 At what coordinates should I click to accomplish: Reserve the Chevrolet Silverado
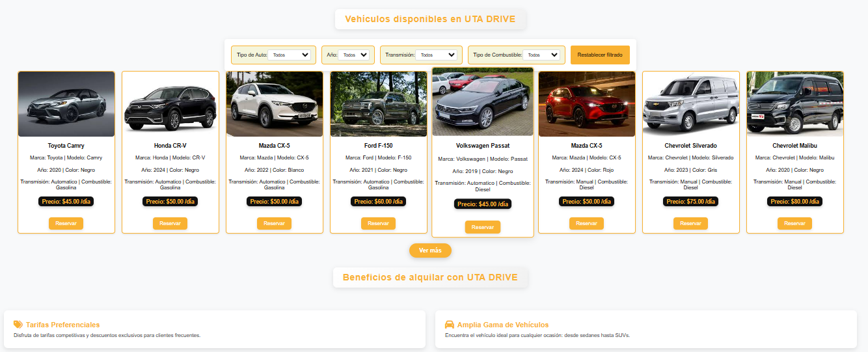pyautogui.click(x=690, y=223)
